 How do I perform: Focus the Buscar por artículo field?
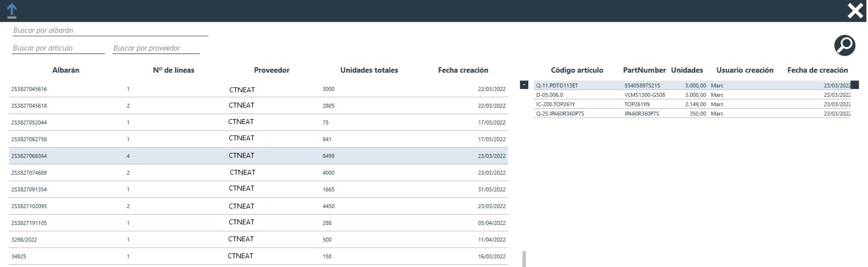(x=58, y=48)
